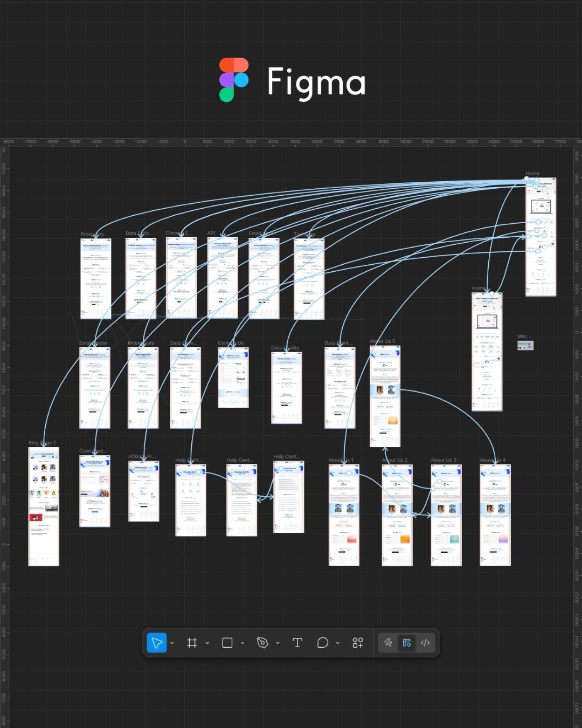
Task: Click the "Data Point..." frame label
Action: point(338,343)
